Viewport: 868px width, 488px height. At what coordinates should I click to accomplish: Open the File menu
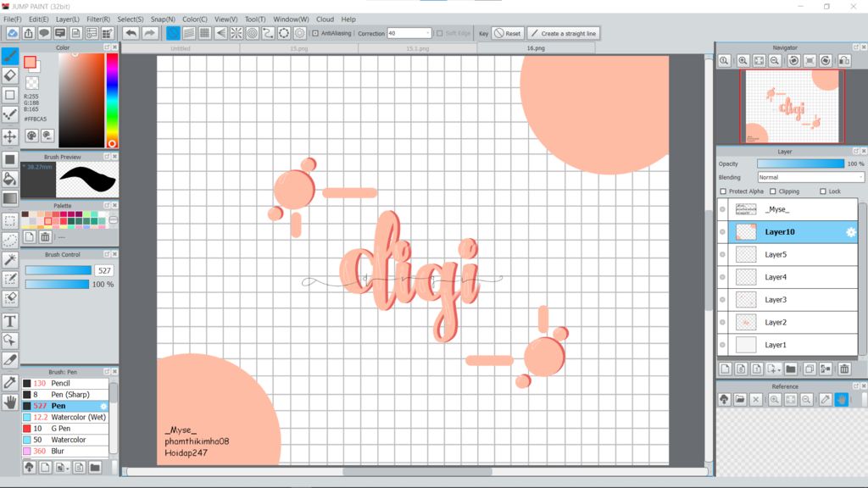click(x=12, y=19)
